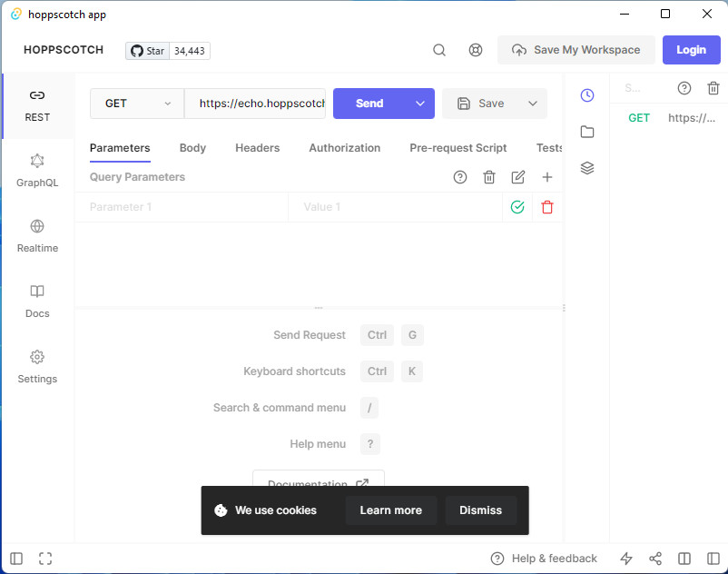This screenshot has width=728, height=574.
Task: Switch to the Headers tab
Action: 258,148
